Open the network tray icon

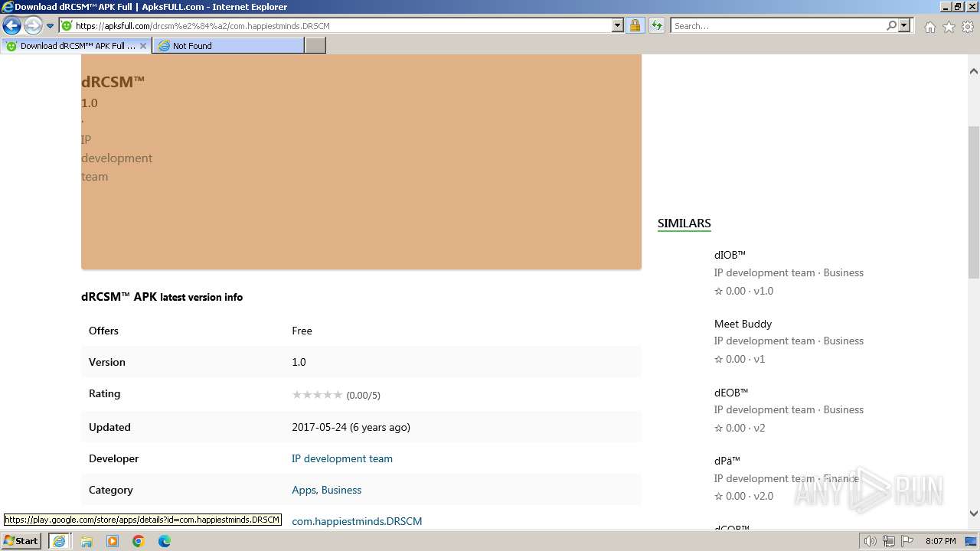click(889, 541)
